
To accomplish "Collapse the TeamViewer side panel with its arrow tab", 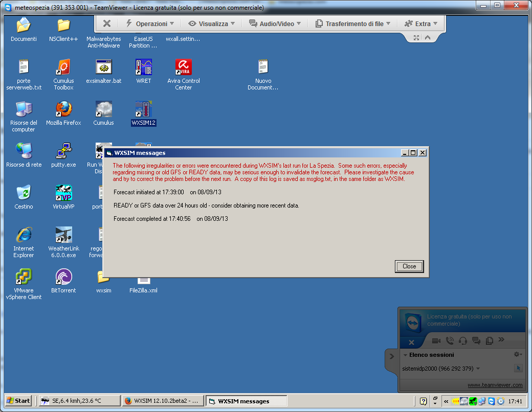I will pyautogui.click(x=391, y=356).
